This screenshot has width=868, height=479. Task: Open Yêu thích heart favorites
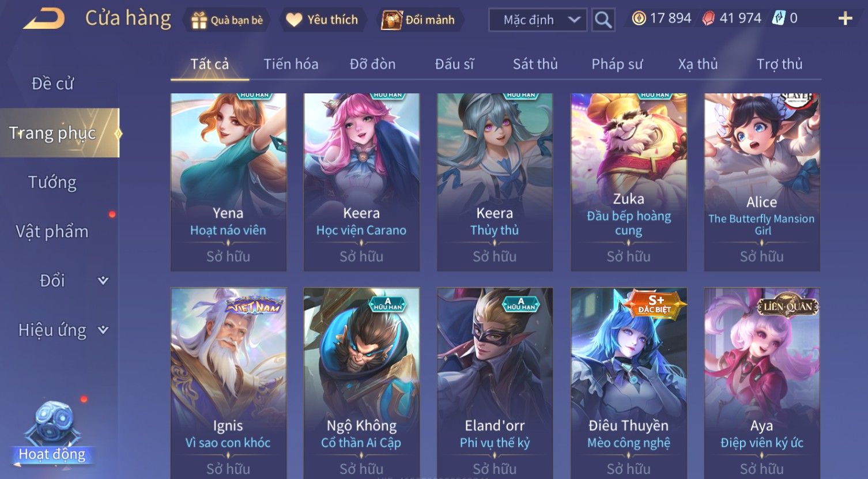coord(294,20)
